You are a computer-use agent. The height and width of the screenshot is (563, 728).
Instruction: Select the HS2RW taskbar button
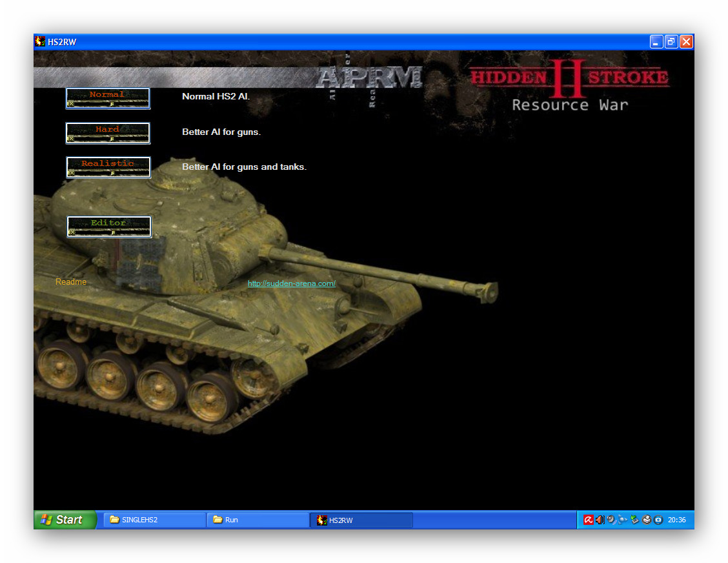pos(361,520)
